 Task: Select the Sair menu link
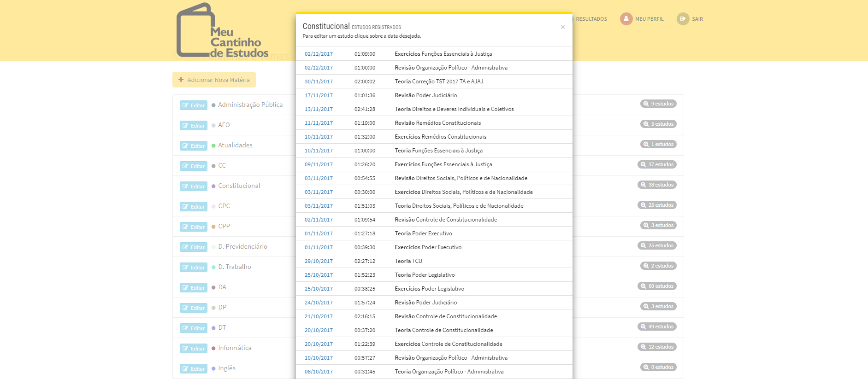[x=697, y=19]
